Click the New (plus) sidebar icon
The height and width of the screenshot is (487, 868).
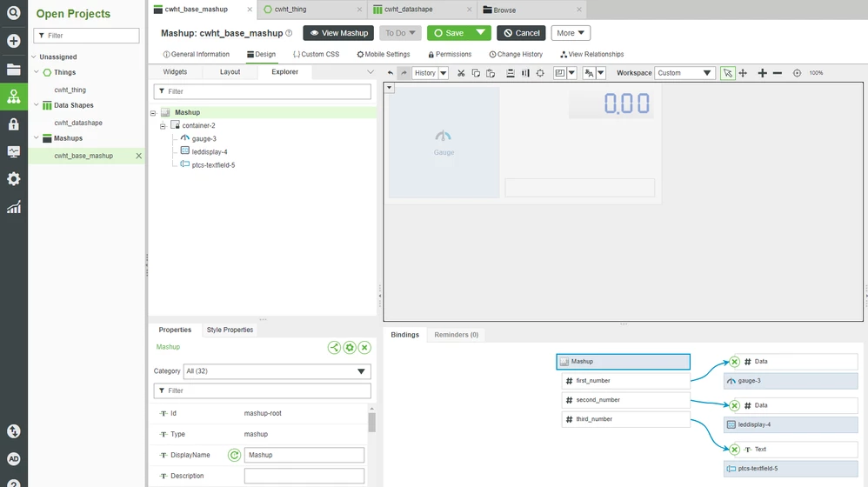pos(13,41)
